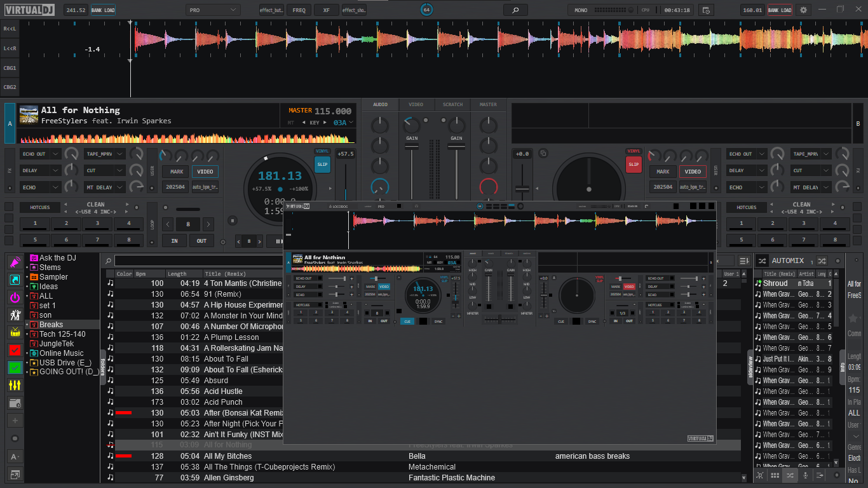Click the shuffle icon left of AUTOMIX
This screenshot has height=488, width=868.
coord(762,261)
